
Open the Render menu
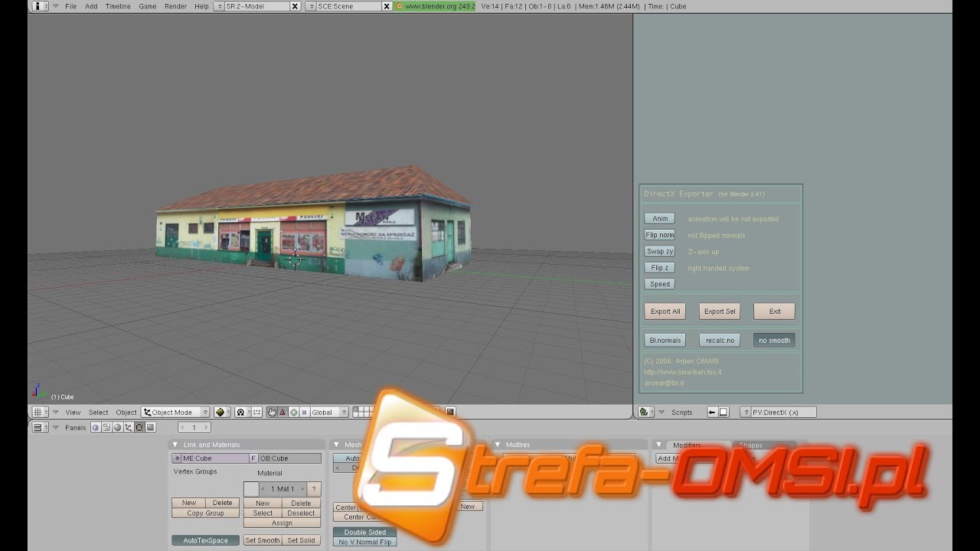point(175,6)
